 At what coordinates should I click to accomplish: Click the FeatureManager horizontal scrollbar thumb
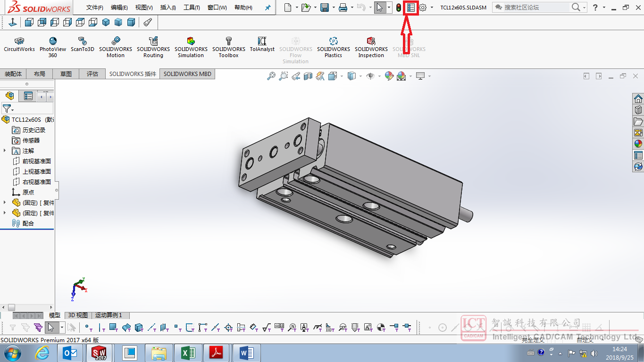coord(11,307)
